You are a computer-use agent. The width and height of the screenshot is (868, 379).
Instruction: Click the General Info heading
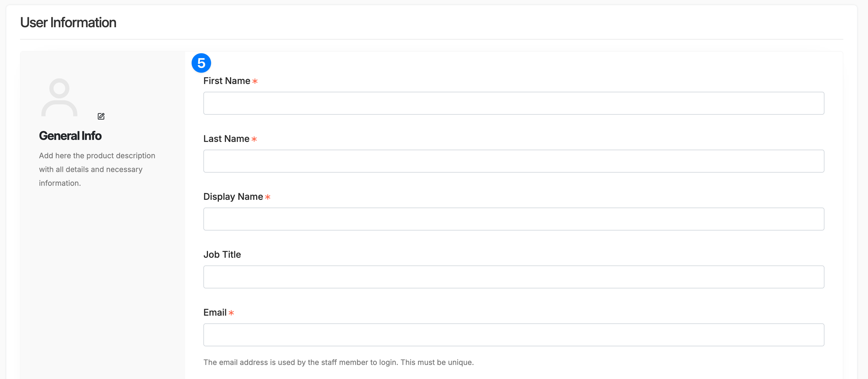tap(70, 136)
